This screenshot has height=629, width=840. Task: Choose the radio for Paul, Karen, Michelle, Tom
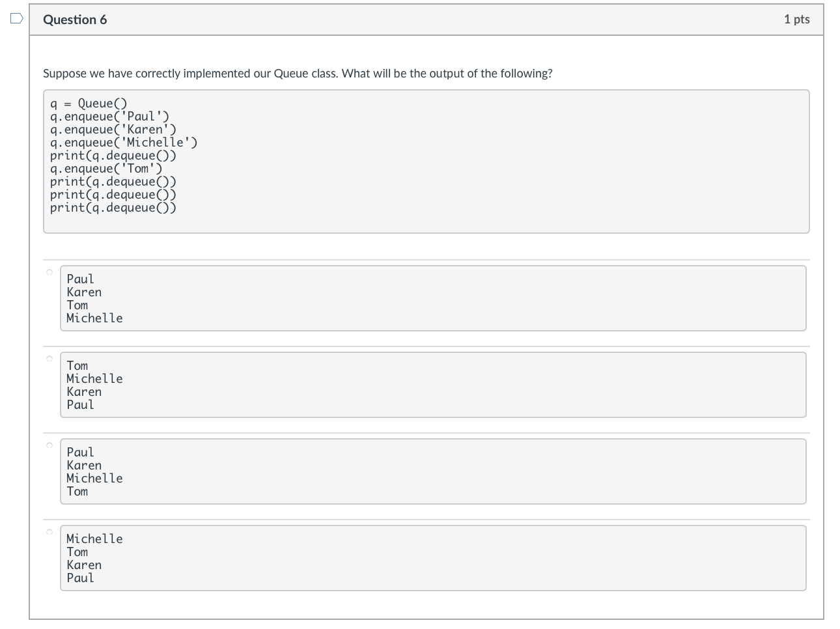tap(49, 445)
